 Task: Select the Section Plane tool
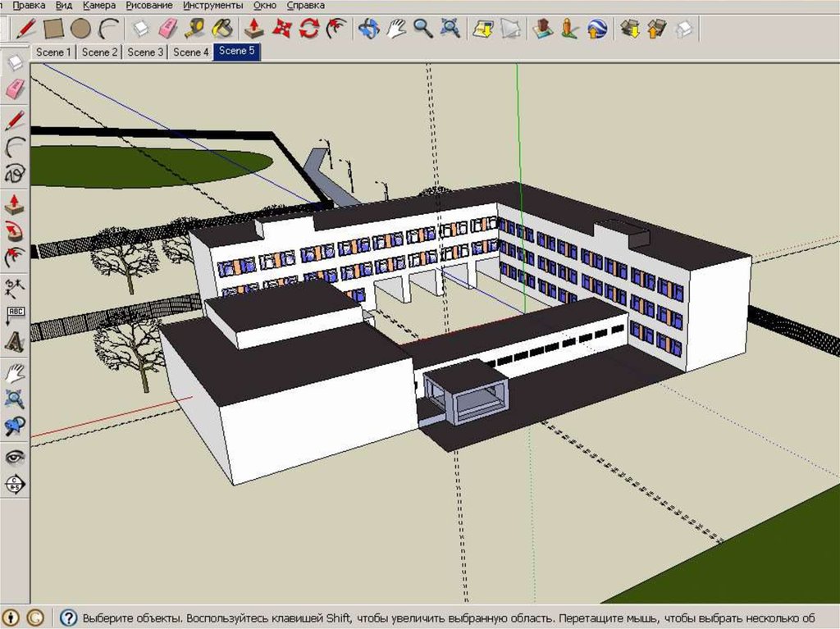coord(15,483)
